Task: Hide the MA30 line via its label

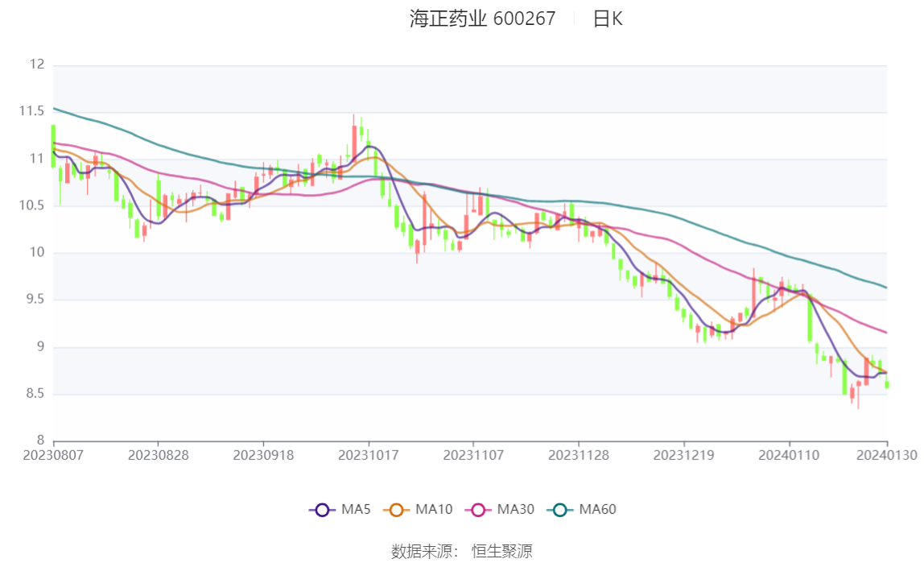Action: click(516, 509)
